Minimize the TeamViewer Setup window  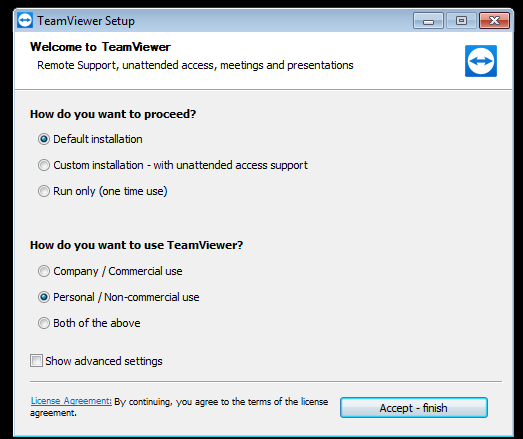(428, 21)
